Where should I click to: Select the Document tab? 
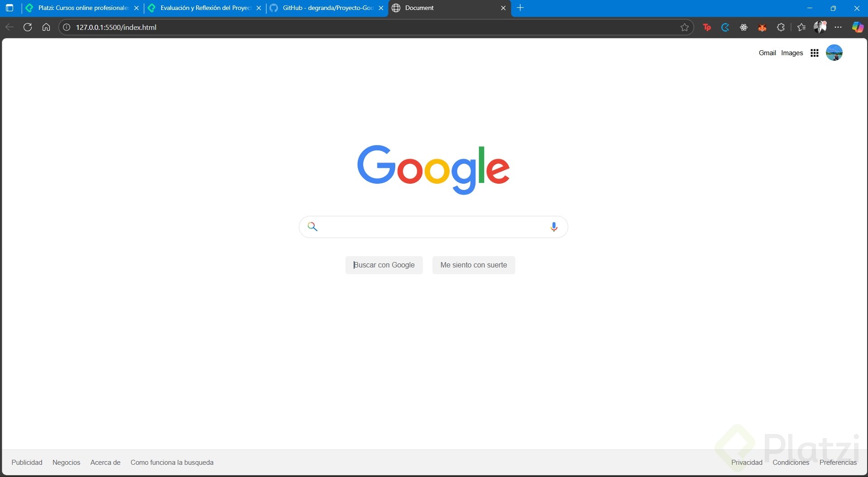pyautogui.click(x=450, y=8)
